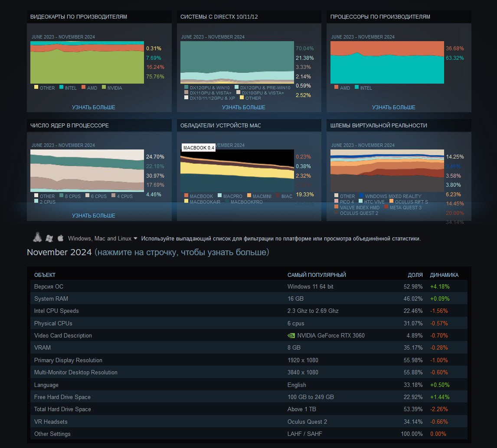Click the INTEL legend swatch in processors chart
Image resolution: width=497 pixels, height=448 pixels.
356,87
